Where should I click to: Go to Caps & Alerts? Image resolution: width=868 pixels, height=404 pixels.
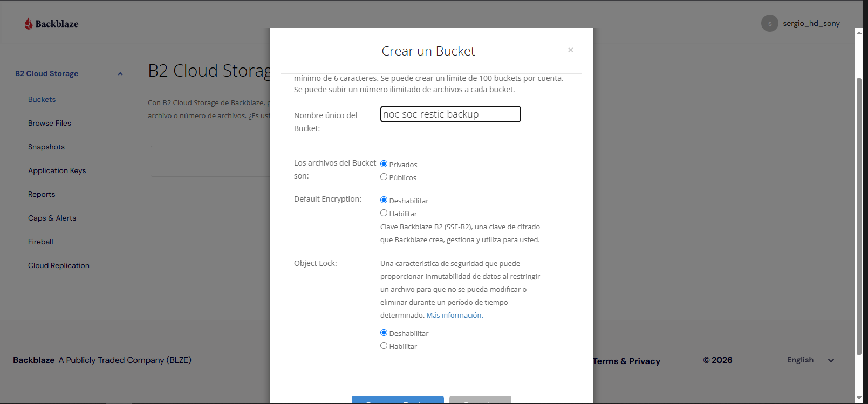click(x=52, y=218)
